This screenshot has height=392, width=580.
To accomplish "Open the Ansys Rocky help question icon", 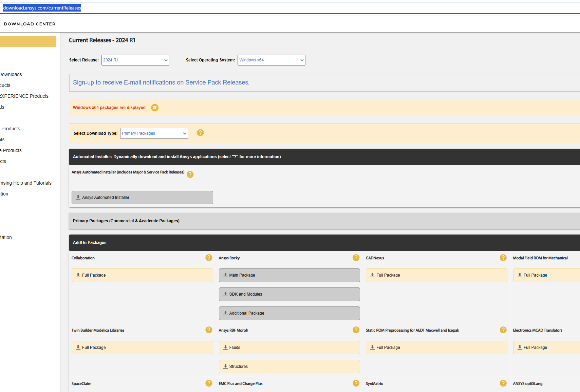I will (356, 258).
